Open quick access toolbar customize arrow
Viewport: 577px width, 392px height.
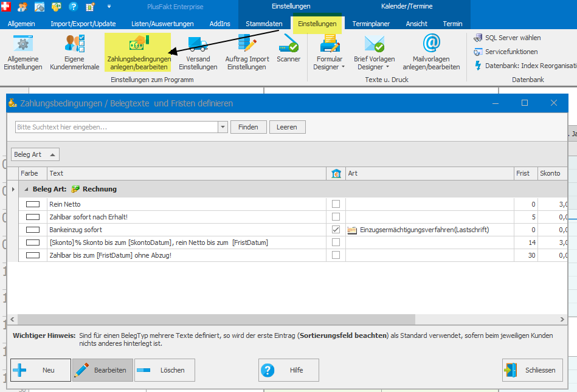[x=109, y=6]
